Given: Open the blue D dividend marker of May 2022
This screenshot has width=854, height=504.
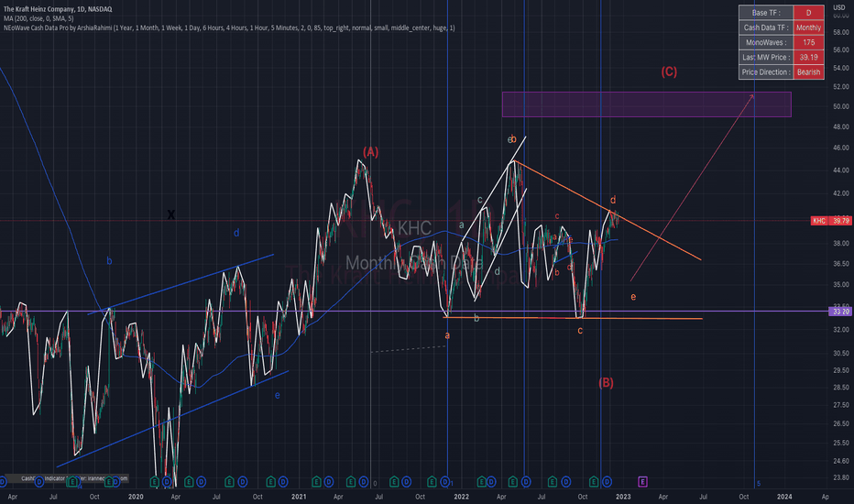Looking at the screenshot, I should point(526,482).
